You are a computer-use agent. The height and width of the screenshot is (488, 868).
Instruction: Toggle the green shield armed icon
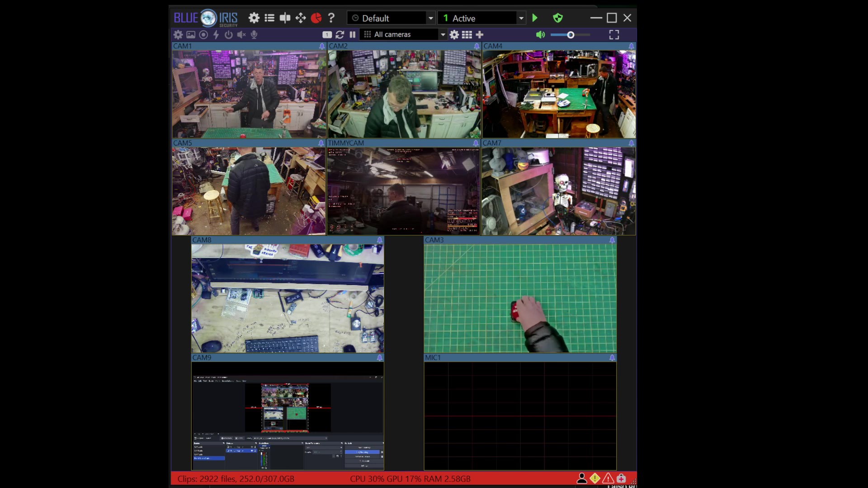tap(558, 18)
